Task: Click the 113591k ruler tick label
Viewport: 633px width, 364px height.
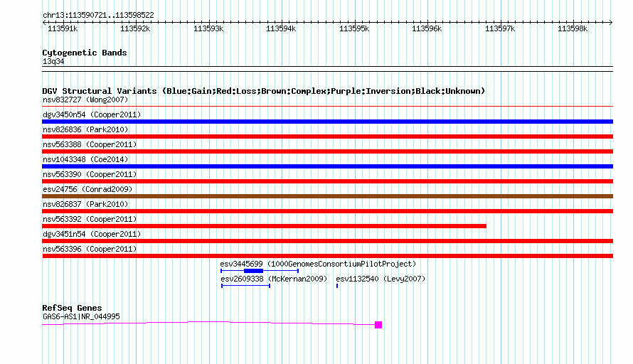Action: point(63,28)
